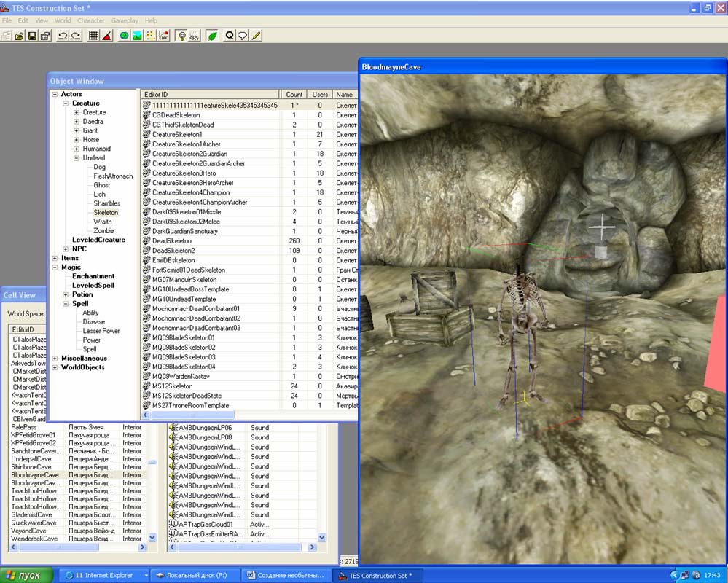This screenshot has height=583, width=728.
Task: Open the dialogue speech bubble icon
Action: coord(243,36)
